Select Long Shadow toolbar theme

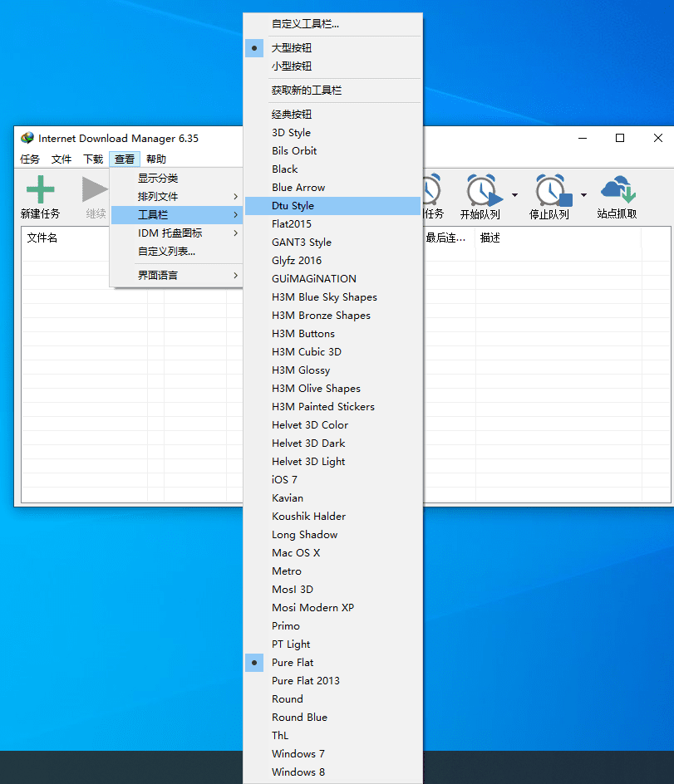pos(332,535)
